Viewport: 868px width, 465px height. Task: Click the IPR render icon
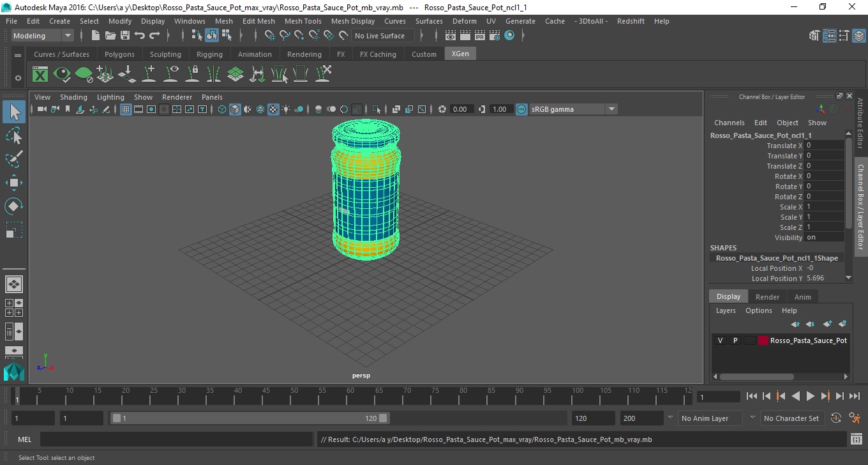[480, 36]
